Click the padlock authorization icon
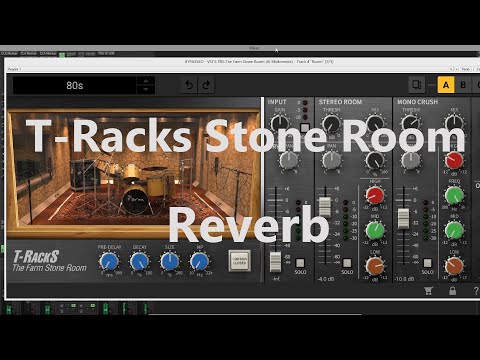The height and width of the screenshot is (360, 480). coord(452,291)
